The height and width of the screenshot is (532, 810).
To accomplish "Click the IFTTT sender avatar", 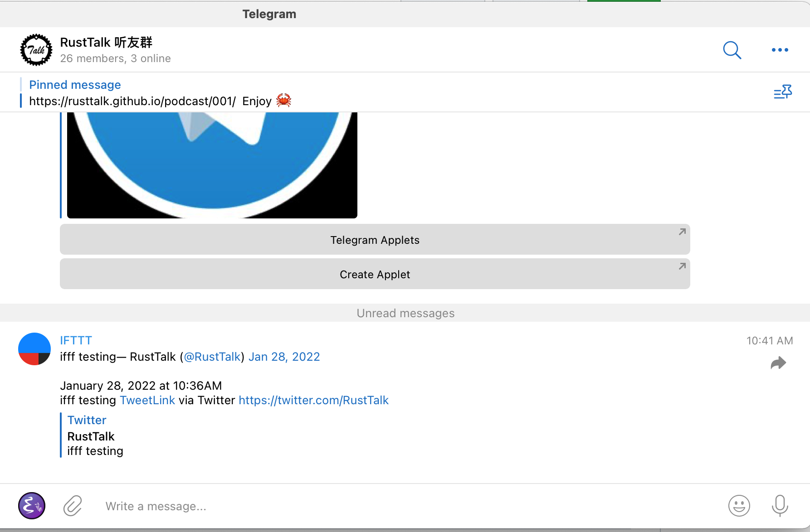I will click(34, 349).
